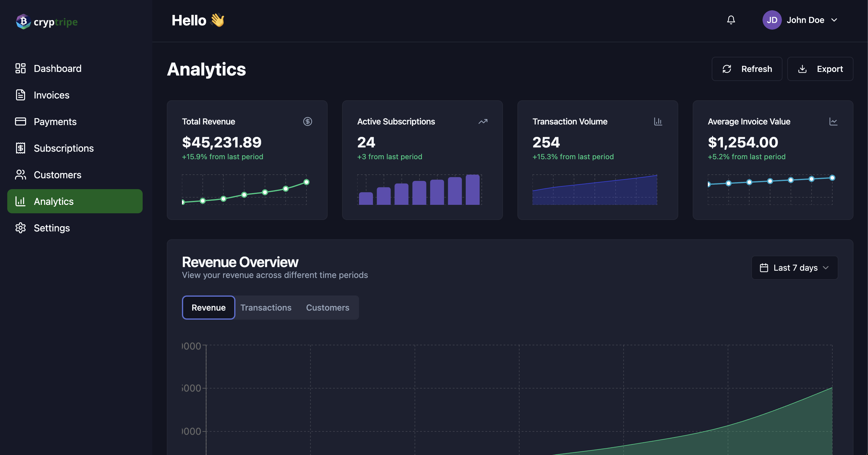This screenshot has width=868, height=455.
Task: Click the Customers people icon
Action: coord(21,175)
